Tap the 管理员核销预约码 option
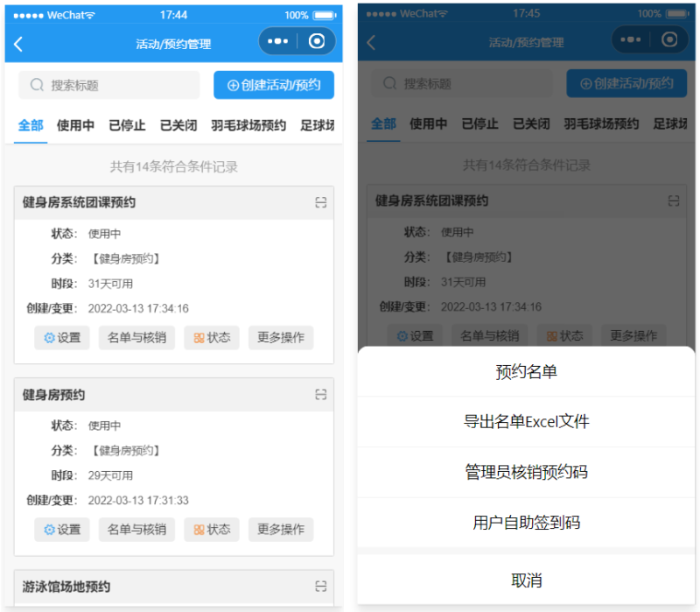700x612 pixels. coord(525,475)
